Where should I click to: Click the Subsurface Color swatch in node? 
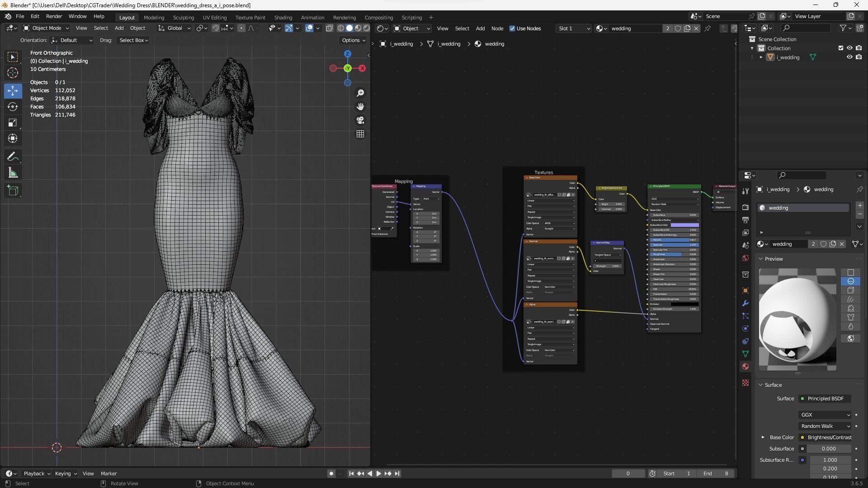coord(684,225)
